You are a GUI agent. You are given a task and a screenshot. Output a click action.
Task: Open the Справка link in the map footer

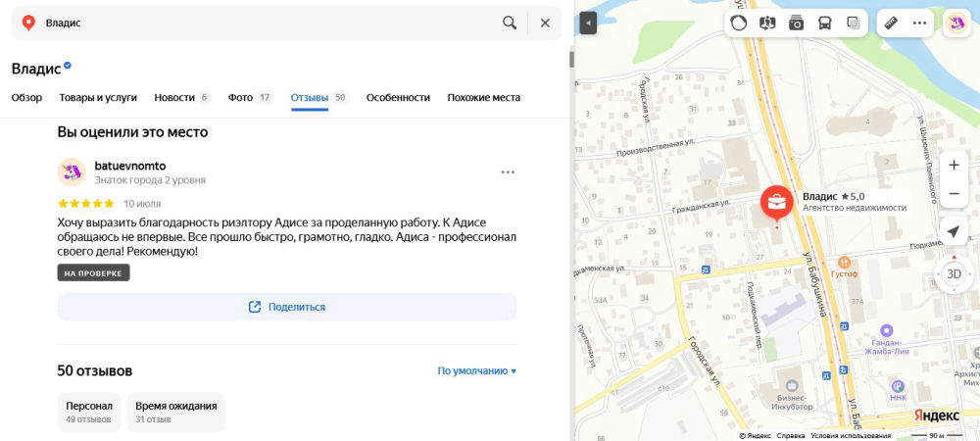tap(791, 435)
